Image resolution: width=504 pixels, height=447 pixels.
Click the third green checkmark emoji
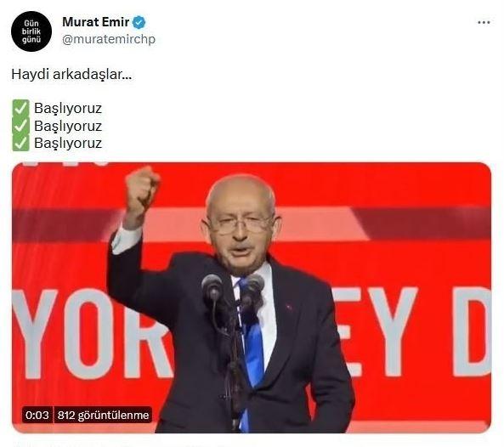[21, 143]
